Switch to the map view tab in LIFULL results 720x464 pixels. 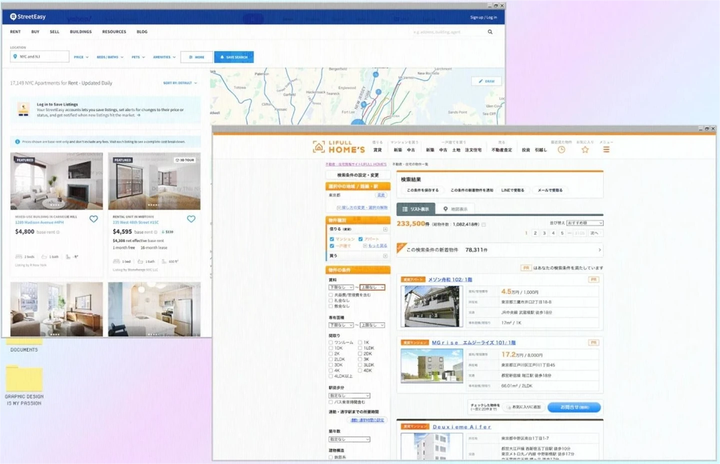(456, 209)
